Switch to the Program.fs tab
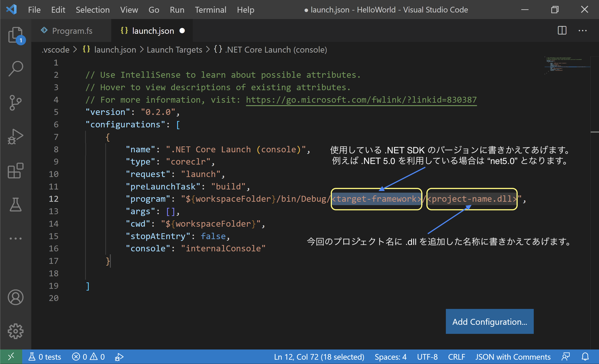The width and height of the screenshot is (599, 364). click(72, 31)
